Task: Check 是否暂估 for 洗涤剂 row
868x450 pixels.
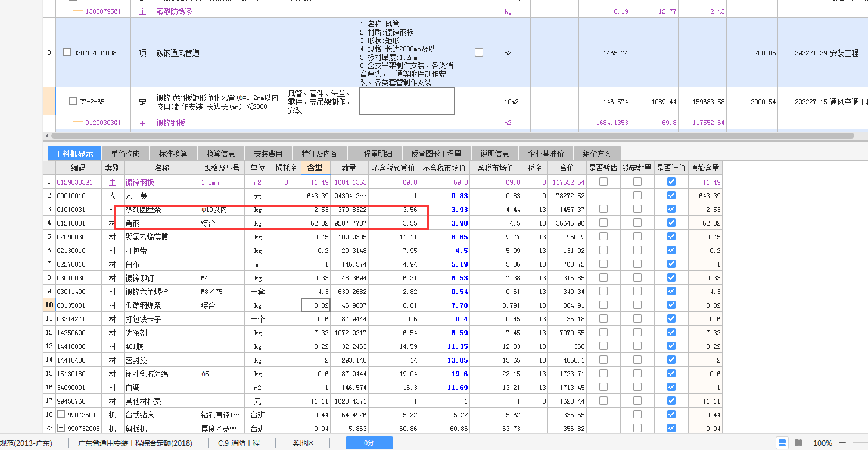Action: 603,332
